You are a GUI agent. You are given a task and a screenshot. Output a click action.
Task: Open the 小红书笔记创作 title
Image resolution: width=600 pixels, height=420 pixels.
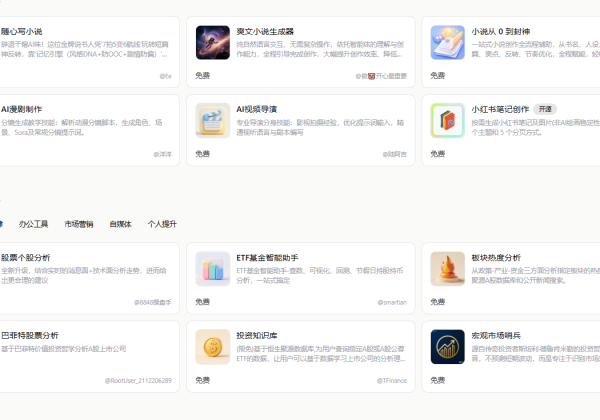click(500, 109)
